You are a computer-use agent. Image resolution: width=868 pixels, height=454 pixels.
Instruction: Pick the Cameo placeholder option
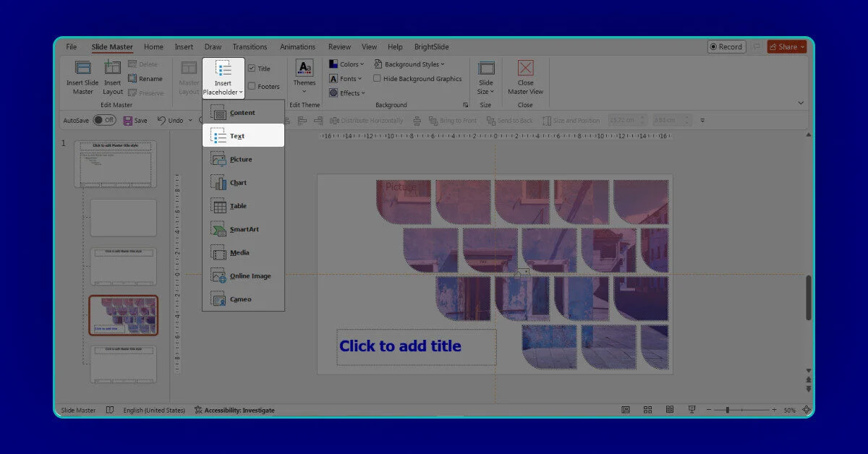coord(239,299)
